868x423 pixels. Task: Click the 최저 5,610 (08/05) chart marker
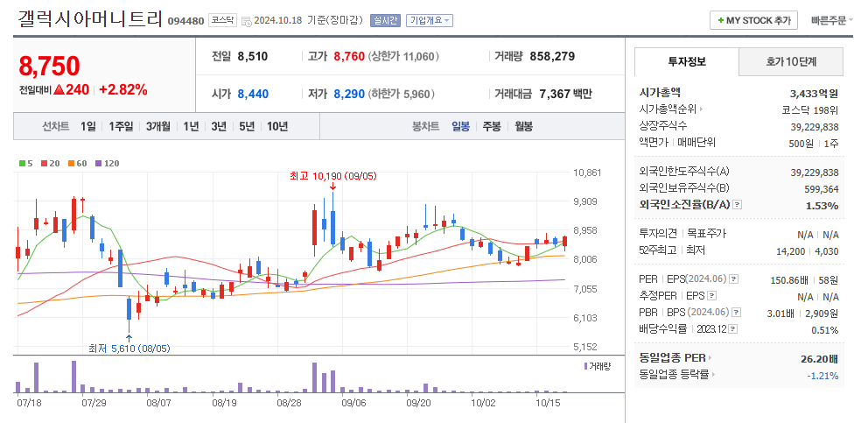[129, 349]
